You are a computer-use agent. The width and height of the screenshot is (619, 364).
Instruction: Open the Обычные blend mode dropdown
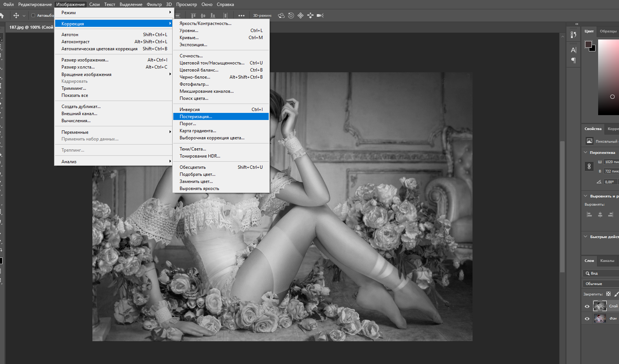[600, 284]
